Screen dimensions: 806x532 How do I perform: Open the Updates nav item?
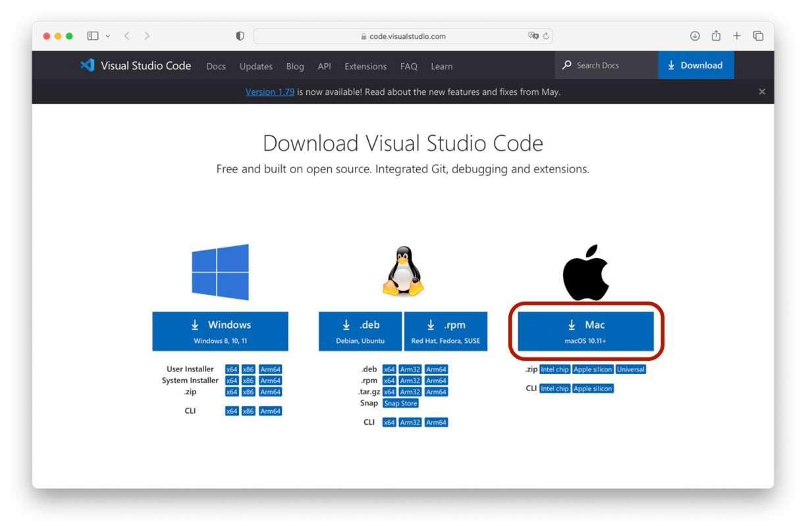(x=256, y=66)
